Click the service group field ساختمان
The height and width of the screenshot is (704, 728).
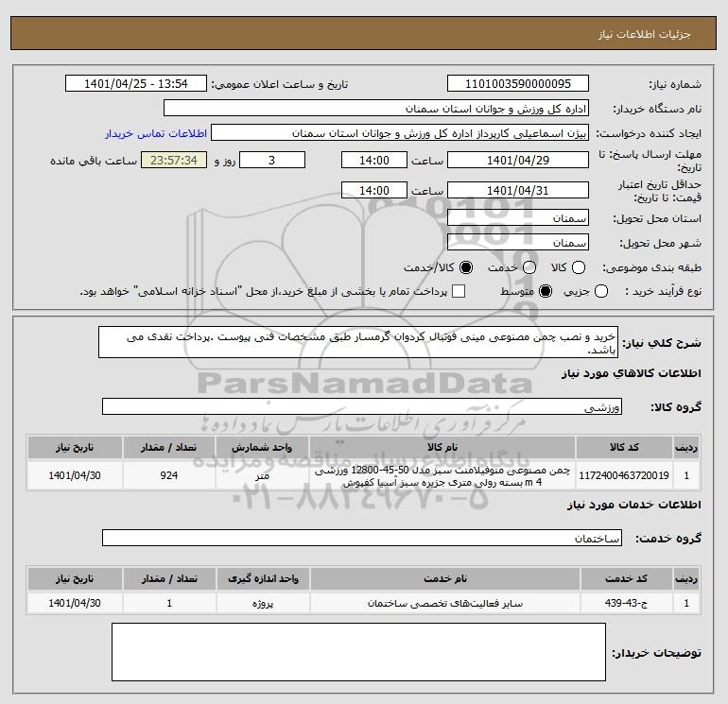362,539
